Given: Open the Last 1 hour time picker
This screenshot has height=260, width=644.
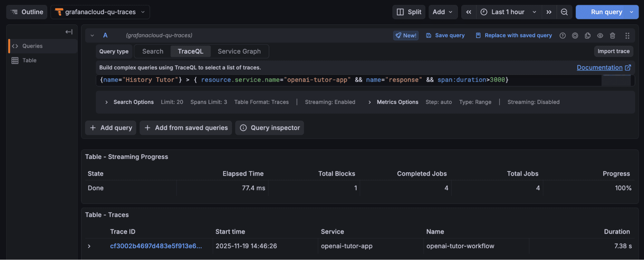Looking at the screenshot, I should [508, 12].
